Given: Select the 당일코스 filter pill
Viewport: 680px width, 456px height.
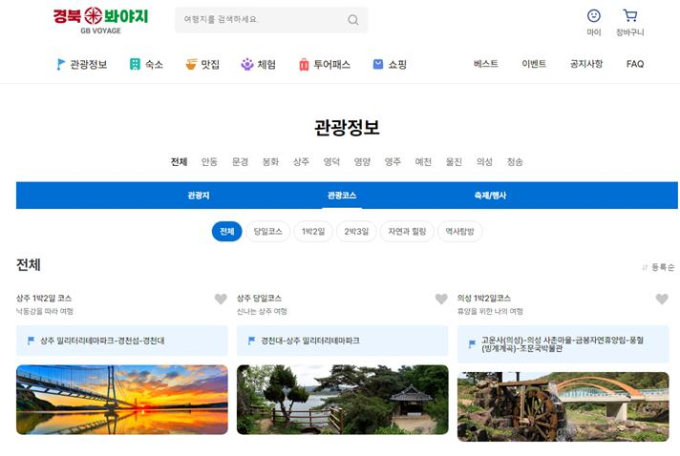Looking at the screenshot, I should pyautogui.click(x=268, y=232).
